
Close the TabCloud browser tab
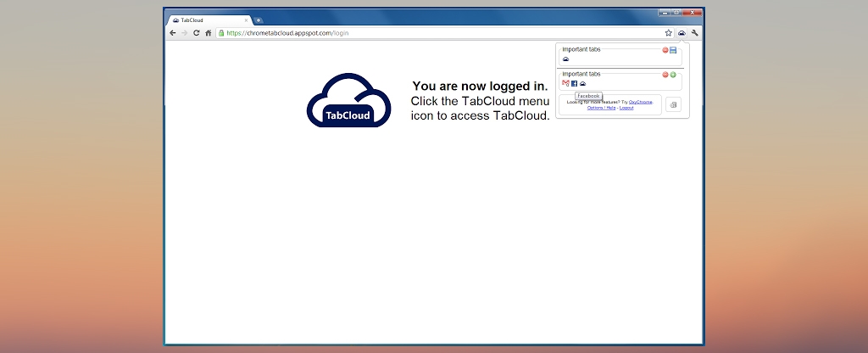tap(247, 20)
